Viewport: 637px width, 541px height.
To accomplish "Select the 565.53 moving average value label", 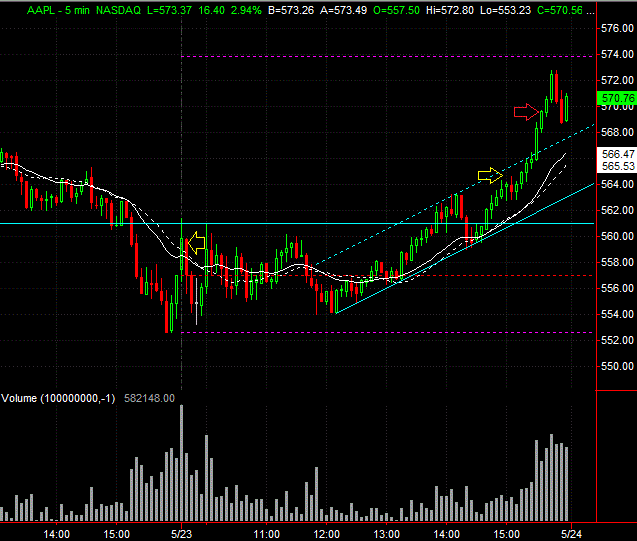I will 617,166.
